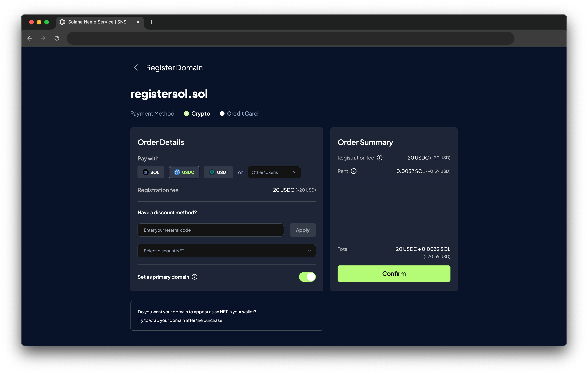Click the back chevron beside Register Domain
Screen dimensions: 588x374
coord(136,67)
